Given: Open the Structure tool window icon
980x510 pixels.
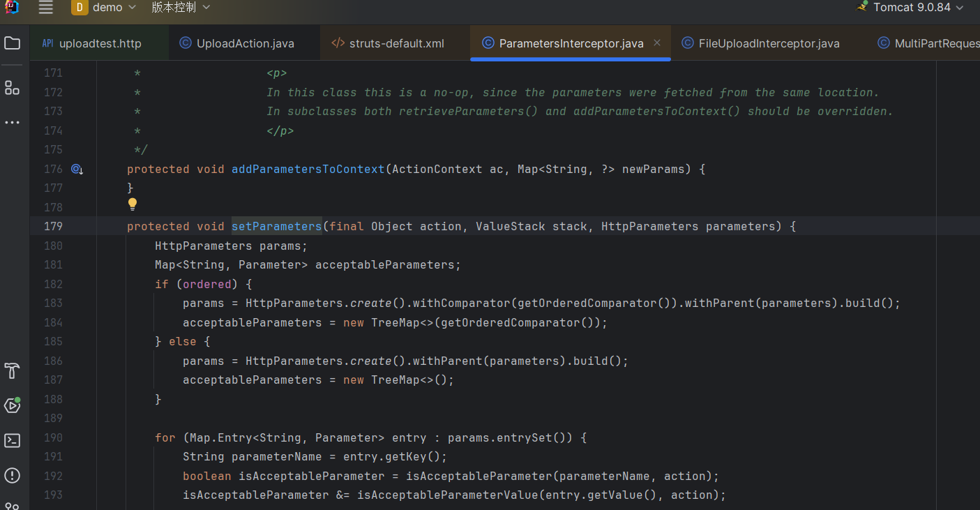Looking at the screenshot, I should coord(12,87).
